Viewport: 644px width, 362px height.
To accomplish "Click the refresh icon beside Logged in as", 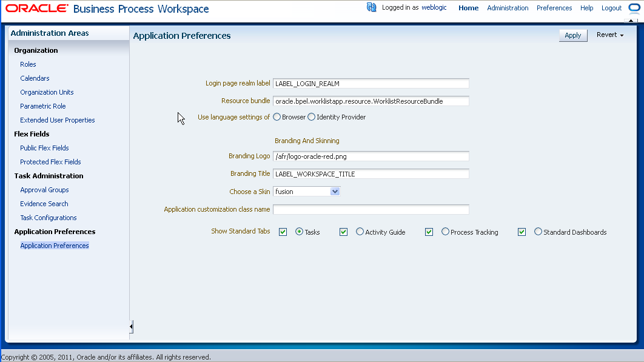I will pyautogui.click(x=371, y=7).
